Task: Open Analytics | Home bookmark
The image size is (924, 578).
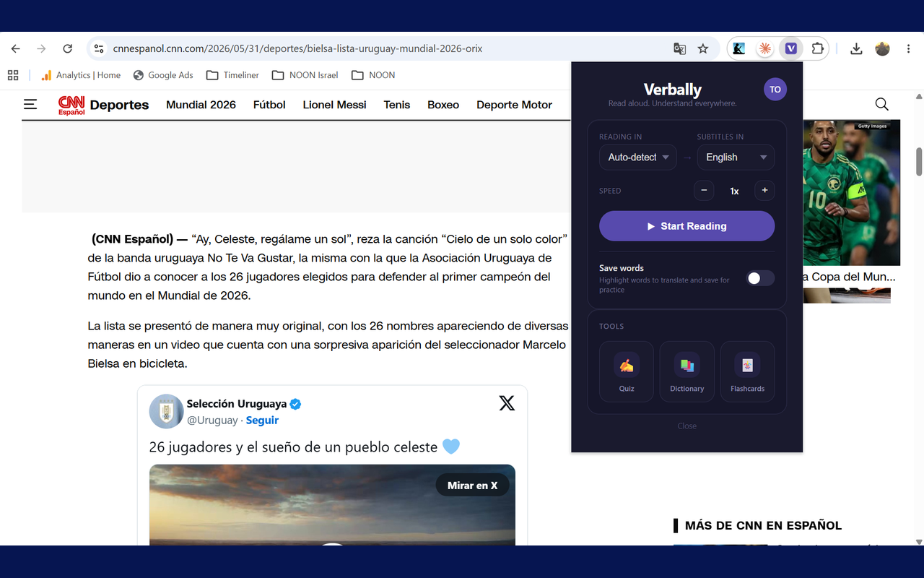Action: 81,75
